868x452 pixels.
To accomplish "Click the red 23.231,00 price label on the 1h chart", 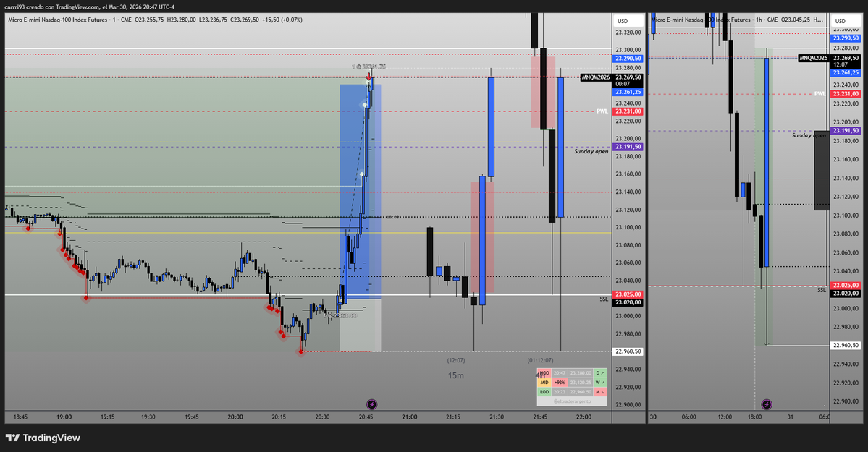I will 846,94.
